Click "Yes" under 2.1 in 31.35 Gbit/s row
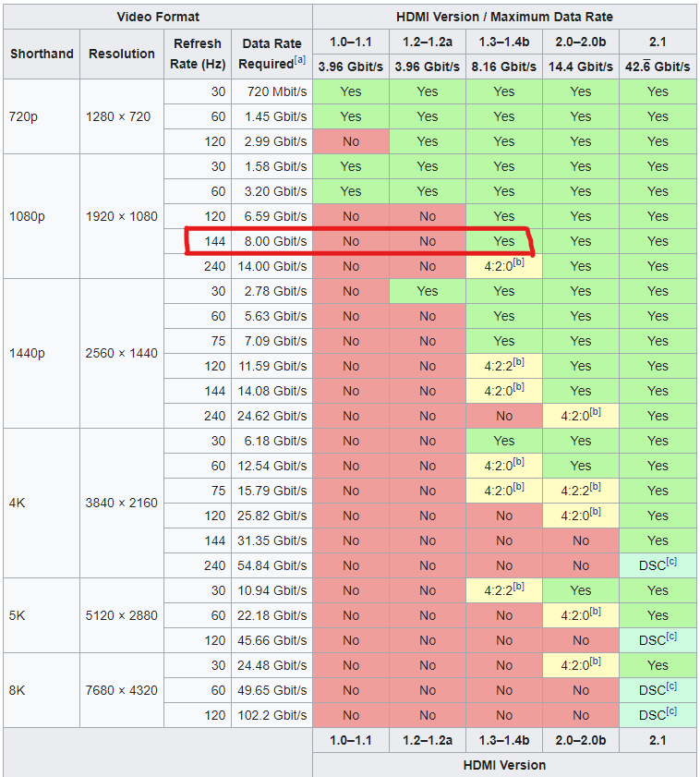 tap(658, 540)
